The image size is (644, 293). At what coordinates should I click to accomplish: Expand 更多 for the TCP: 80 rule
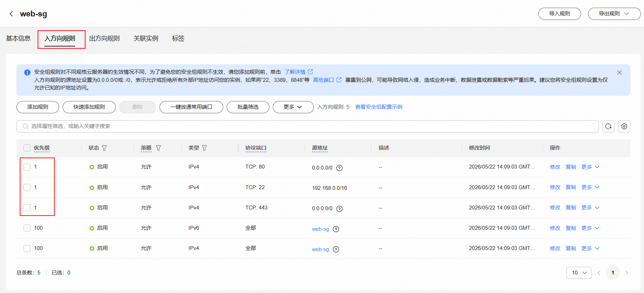590,167
